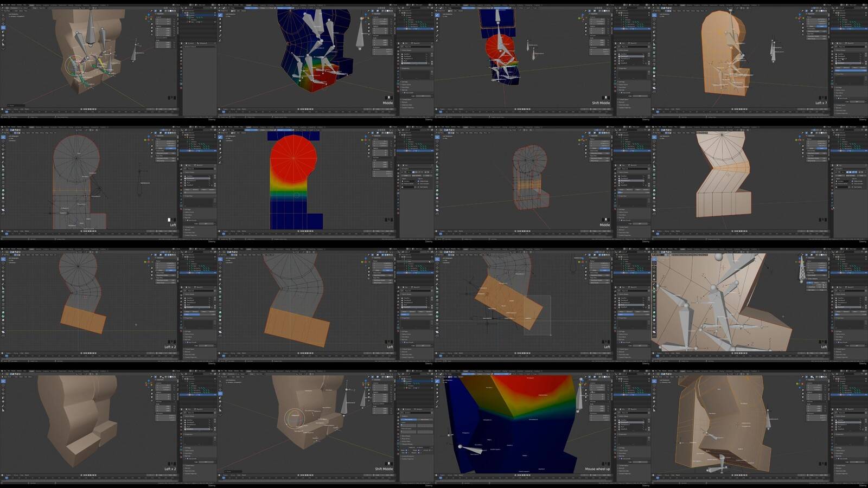Open the close-up frame crowded with gray bones
Screen dimensions: 868x488
[759, 304]
